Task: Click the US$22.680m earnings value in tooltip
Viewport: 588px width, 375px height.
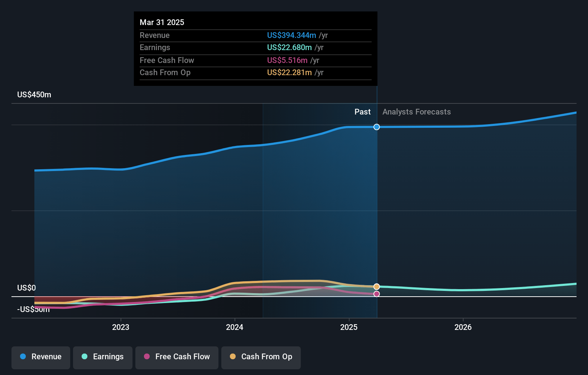Action: click(289, 47)
